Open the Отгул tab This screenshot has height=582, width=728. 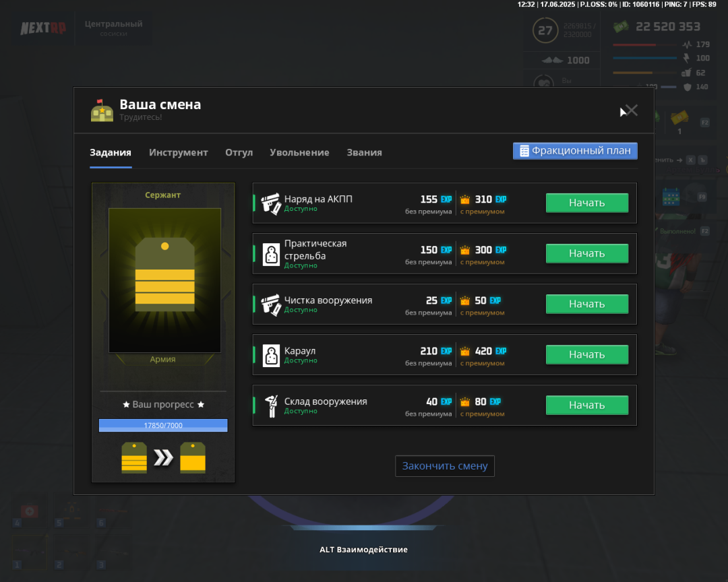[239, 153]
